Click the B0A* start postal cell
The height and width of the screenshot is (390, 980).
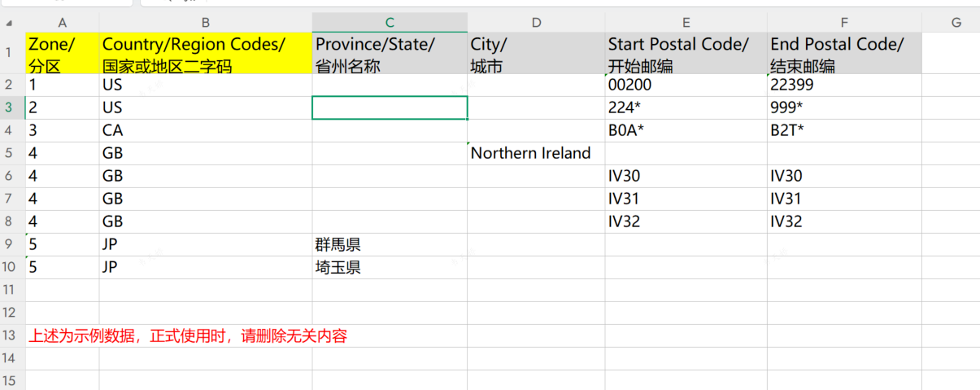pyautogui.click(x=686, y=130)
